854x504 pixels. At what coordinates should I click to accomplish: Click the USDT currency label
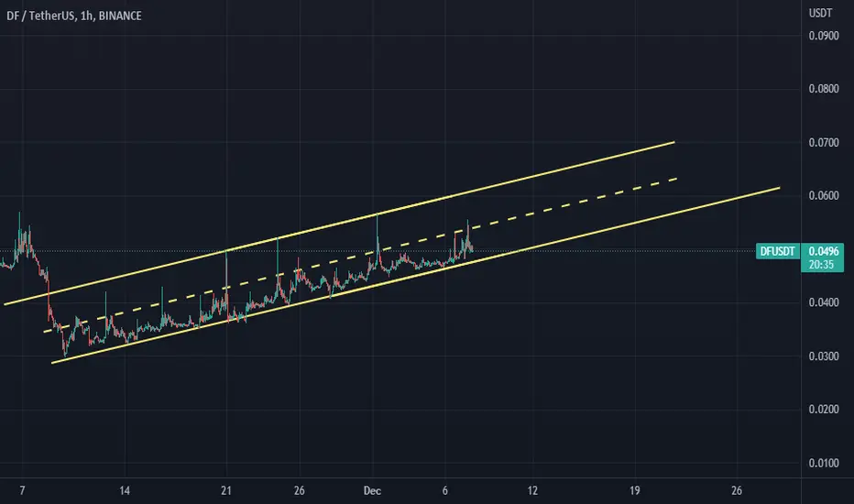click(x=820, y=13)
